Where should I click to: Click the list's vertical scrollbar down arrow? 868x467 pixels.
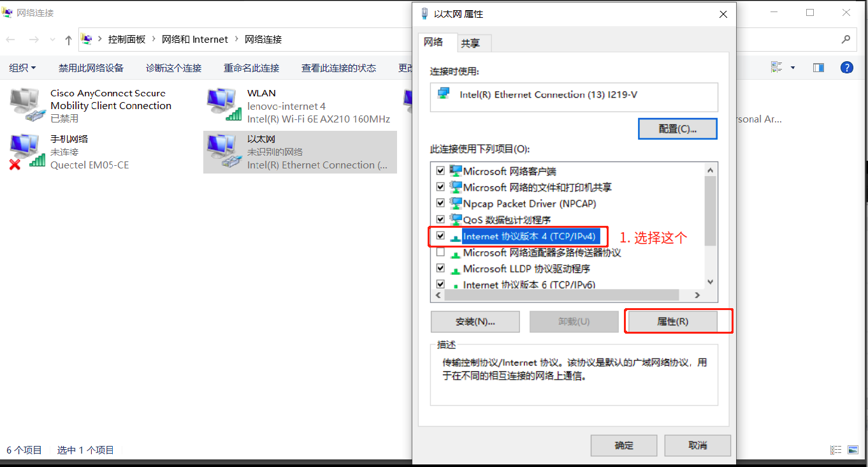click(x=711, y=282)
